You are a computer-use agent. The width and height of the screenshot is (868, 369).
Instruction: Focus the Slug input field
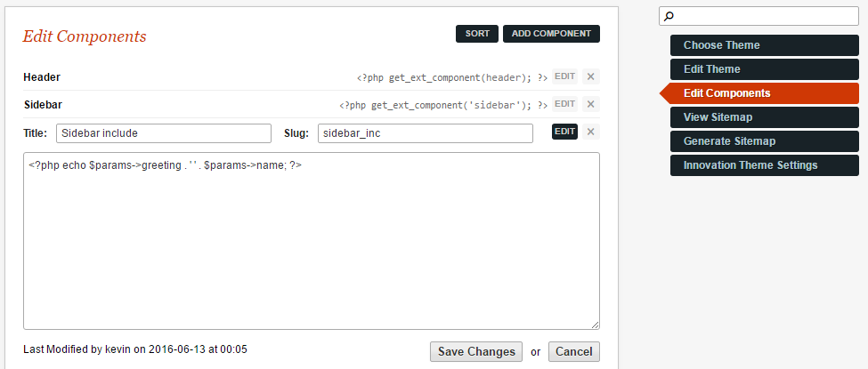click(x=426, y=133)
